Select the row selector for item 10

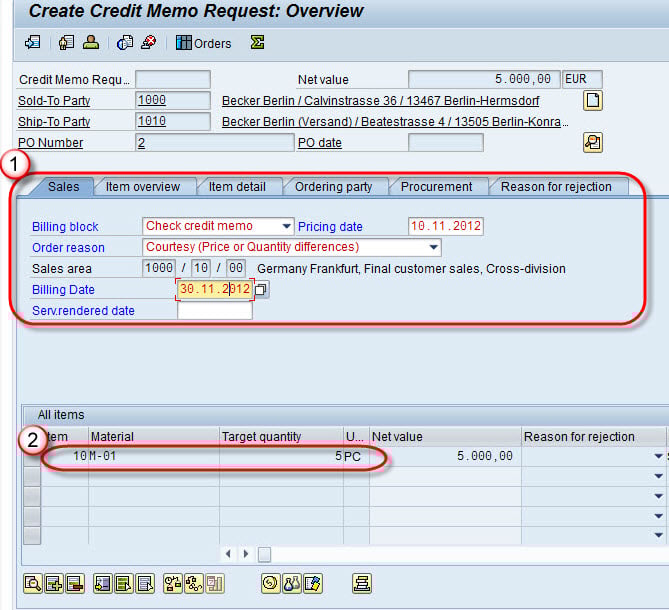tap(32, 456)
